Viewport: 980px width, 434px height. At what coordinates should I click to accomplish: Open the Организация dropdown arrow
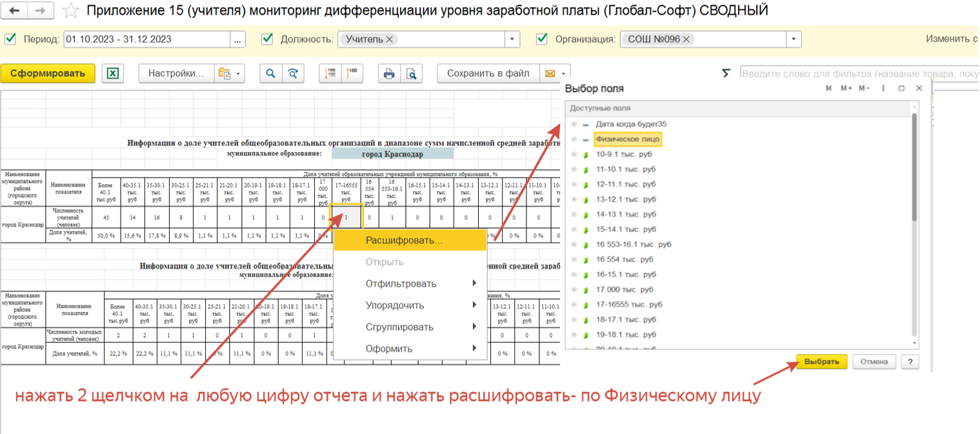794,39
